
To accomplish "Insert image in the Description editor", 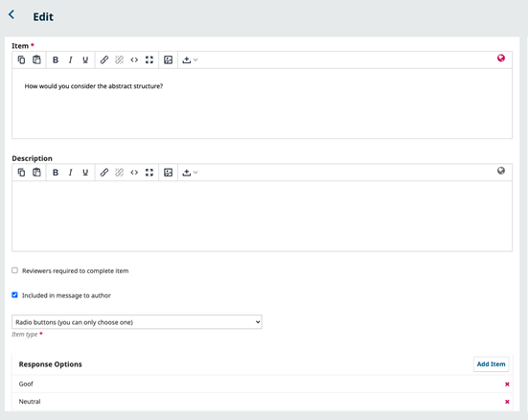I will [168, 173].
